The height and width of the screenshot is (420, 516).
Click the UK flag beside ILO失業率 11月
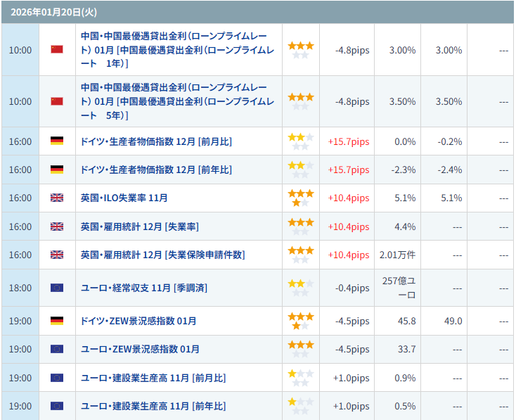(57, 198)
